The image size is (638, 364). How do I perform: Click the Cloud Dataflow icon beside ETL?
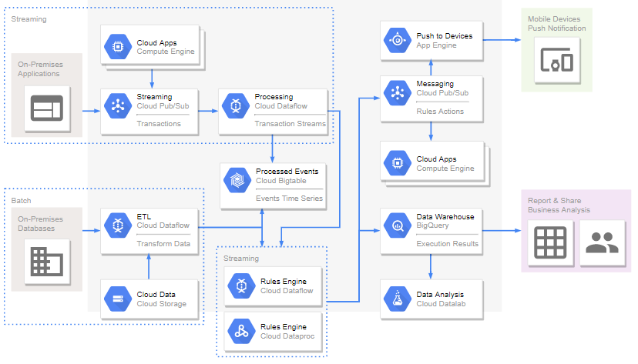(118, 225)
